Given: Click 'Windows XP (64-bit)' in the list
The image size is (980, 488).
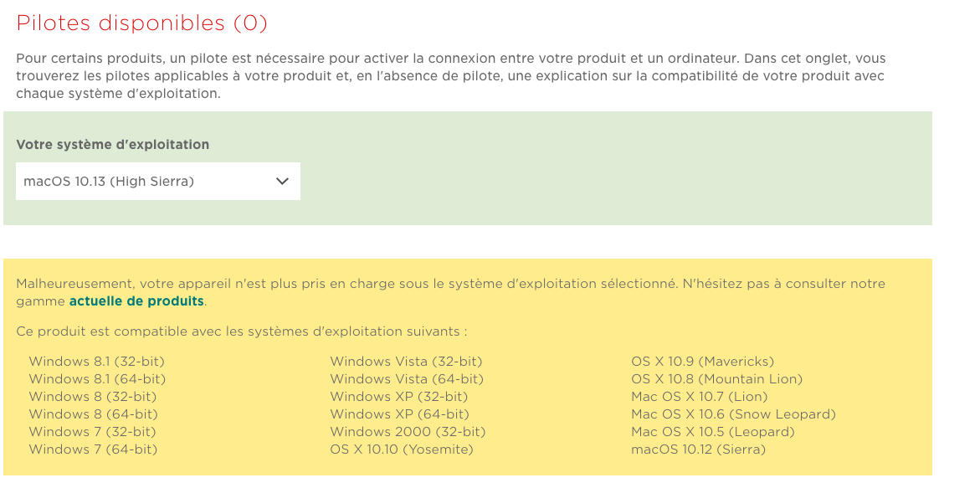Looking at the screenshot, I should [399, 414].
